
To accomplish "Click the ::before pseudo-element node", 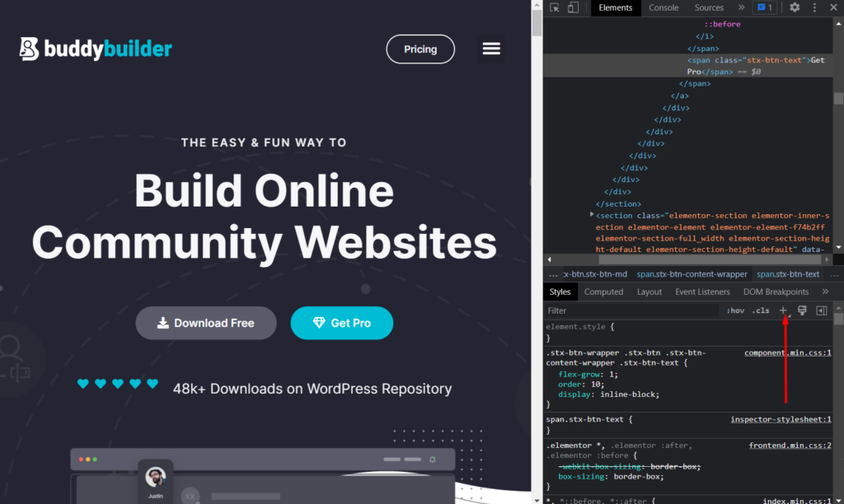I will [722, 24].
